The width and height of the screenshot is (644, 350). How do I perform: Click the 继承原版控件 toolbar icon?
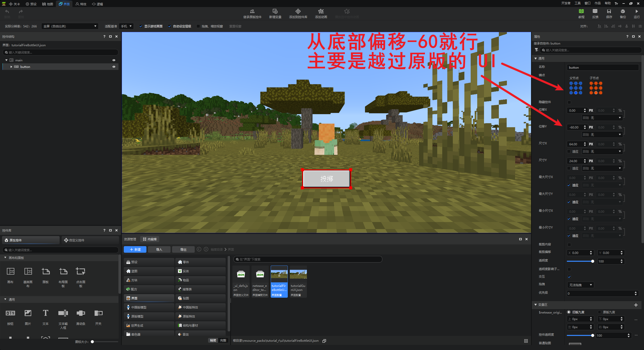point(252,11)
